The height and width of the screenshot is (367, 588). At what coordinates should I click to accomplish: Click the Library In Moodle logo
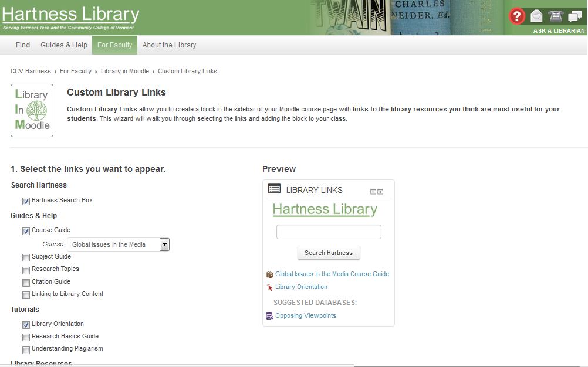[x=32, y=110]
